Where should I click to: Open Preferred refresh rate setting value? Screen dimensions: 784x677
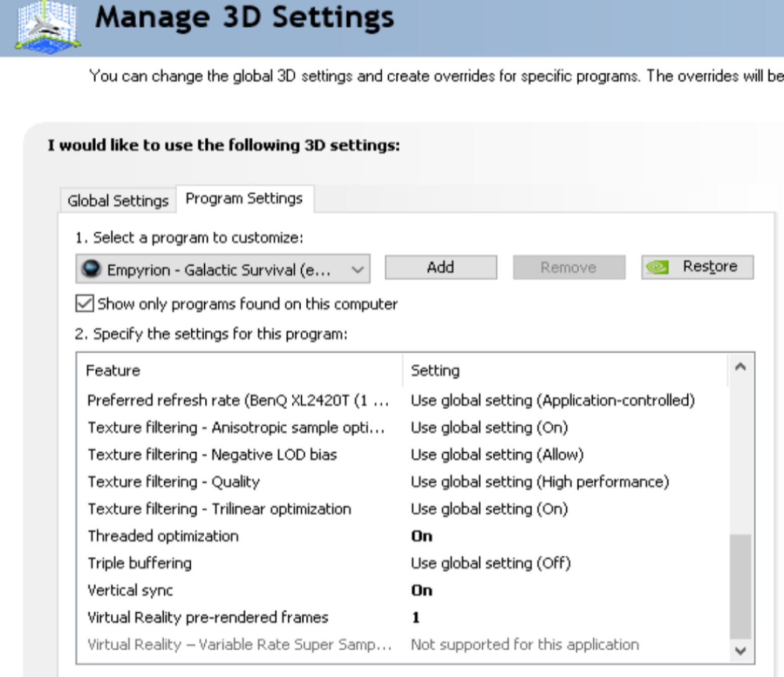[x=552, y=401]
